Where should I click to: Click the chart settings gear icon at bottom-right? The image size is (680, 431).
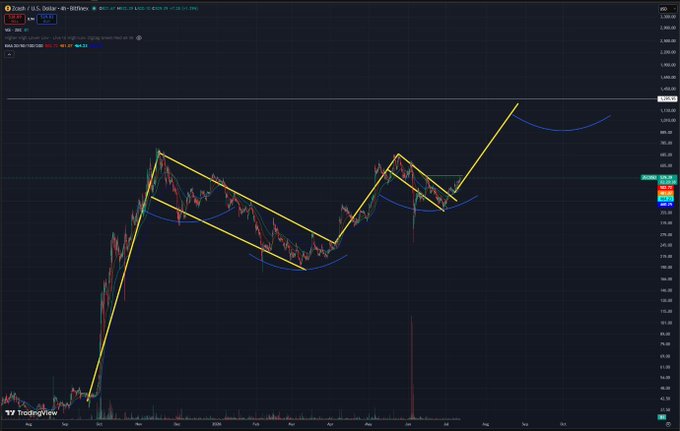[x=668, y=424]
